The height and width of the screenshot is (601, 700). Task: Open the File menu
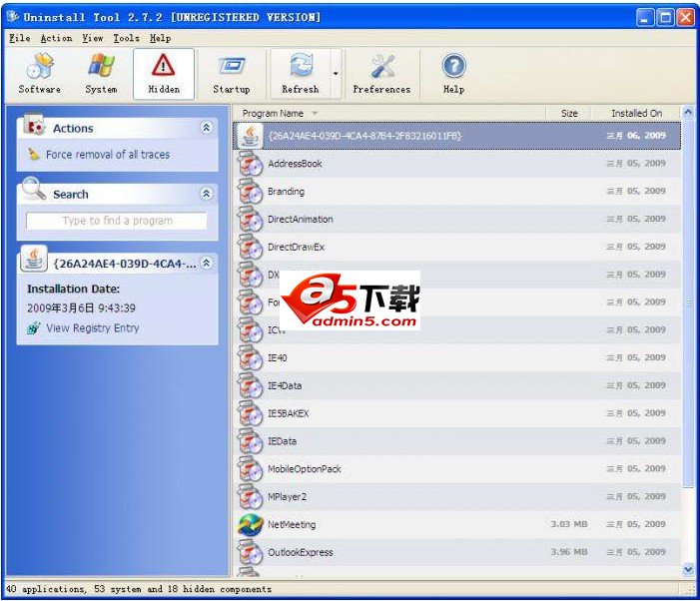pos(19,38)
